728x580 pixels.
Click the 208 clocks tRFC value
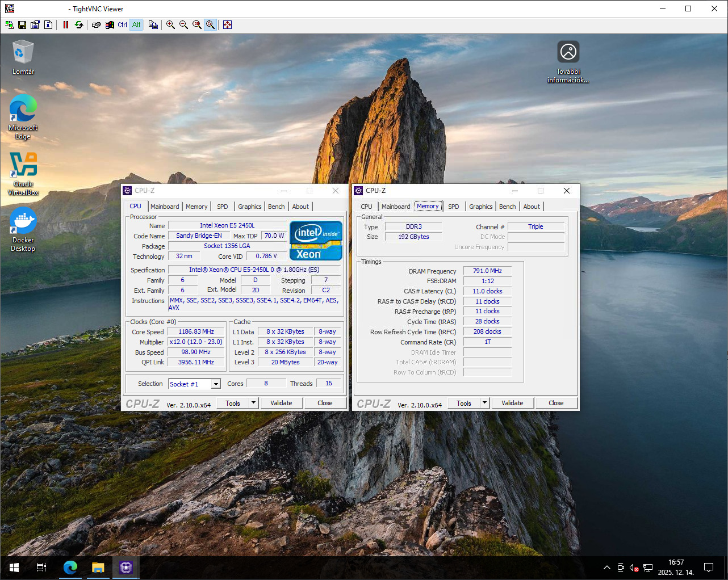tap(487, 332)
